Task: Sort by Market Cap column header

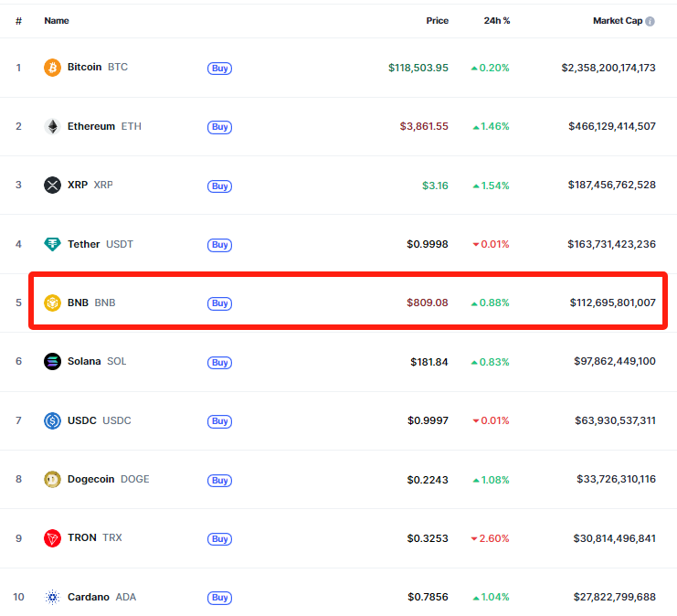Action: (x=618, y=21)
